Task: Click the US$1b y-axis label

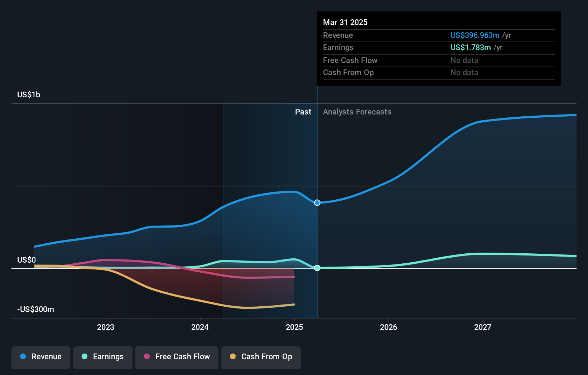Action: click(29, 94)
